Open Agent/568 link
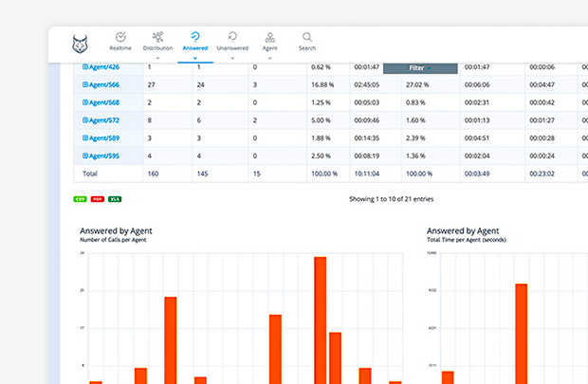This screenshot has height=384, width=588. (x=104, y=102)
